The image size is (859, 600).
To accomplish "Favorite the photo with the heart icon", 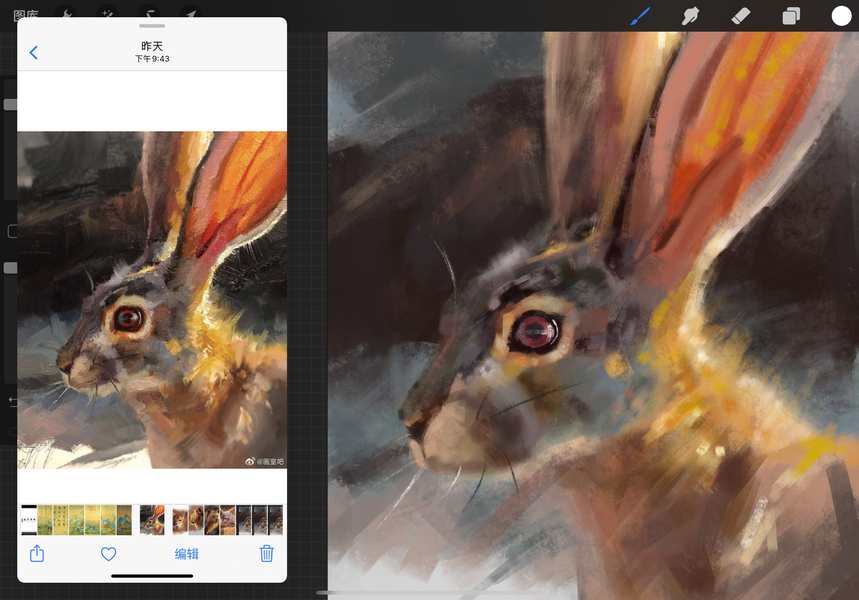I will click(108, 554).
